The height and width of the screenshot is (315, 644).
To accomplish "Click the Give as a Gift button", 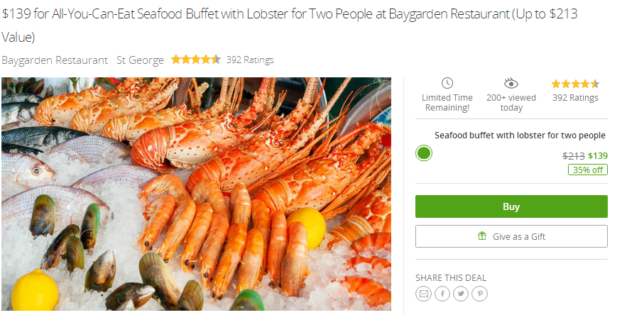I will coord(511,236).
